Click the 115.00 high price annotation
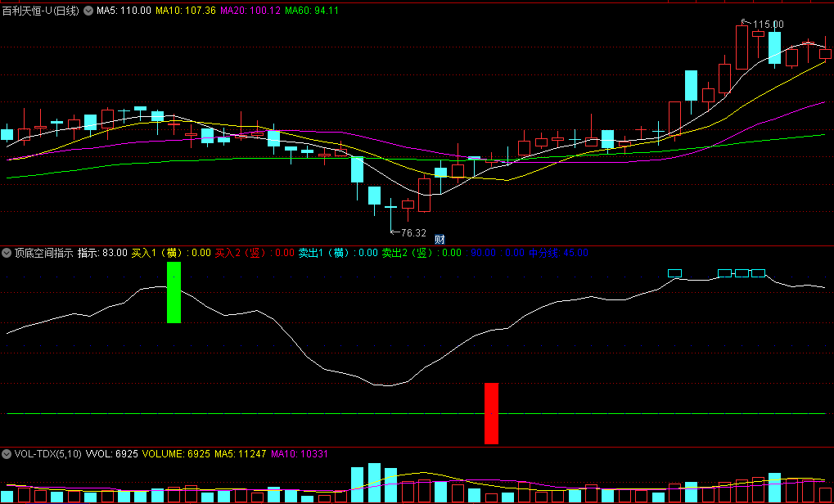 (768, 24)
